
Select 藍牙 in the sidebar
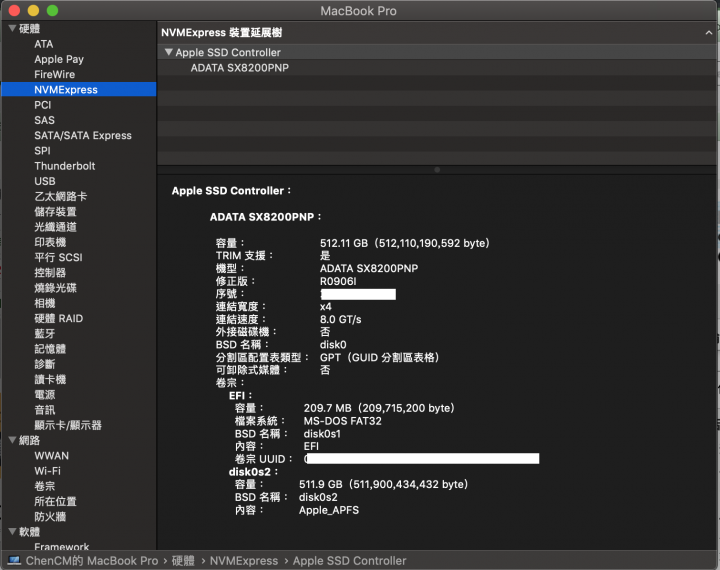[x=45, y=333]
